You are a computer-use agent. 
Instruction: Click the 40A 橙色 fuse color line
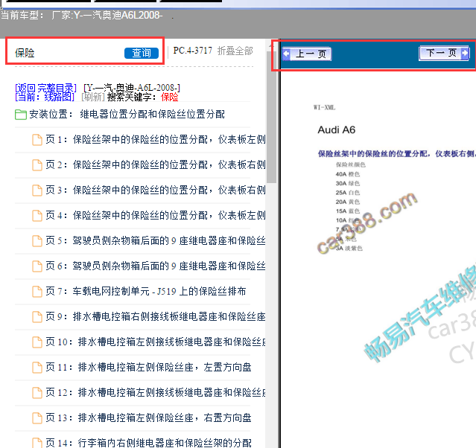348,174
